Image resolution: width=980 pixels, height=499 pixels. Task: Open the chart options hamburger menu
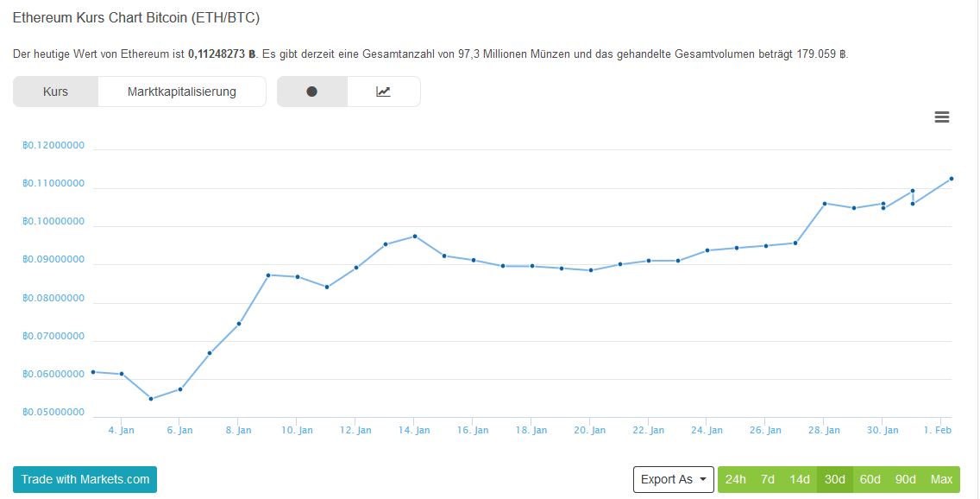pyautogui.click(x=942, y=117)
